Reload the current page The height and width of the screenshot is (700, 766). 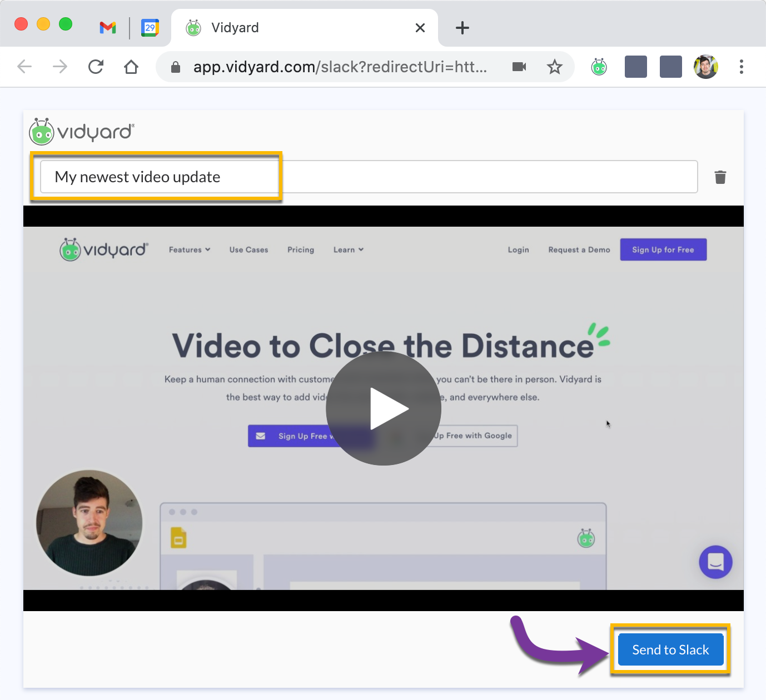(96, 67)
